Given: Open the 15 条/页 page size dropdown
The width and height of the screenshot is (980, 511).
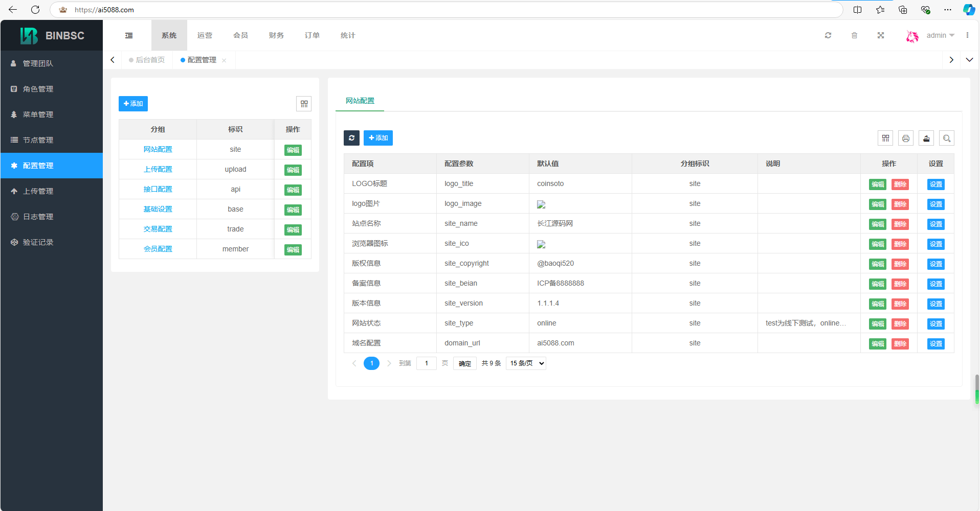Looking at the screenshot, I should coord(526,363).
